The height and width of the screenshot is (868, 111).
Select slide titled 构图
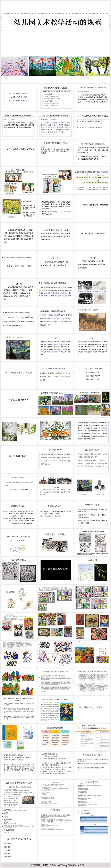coord(19,292)
